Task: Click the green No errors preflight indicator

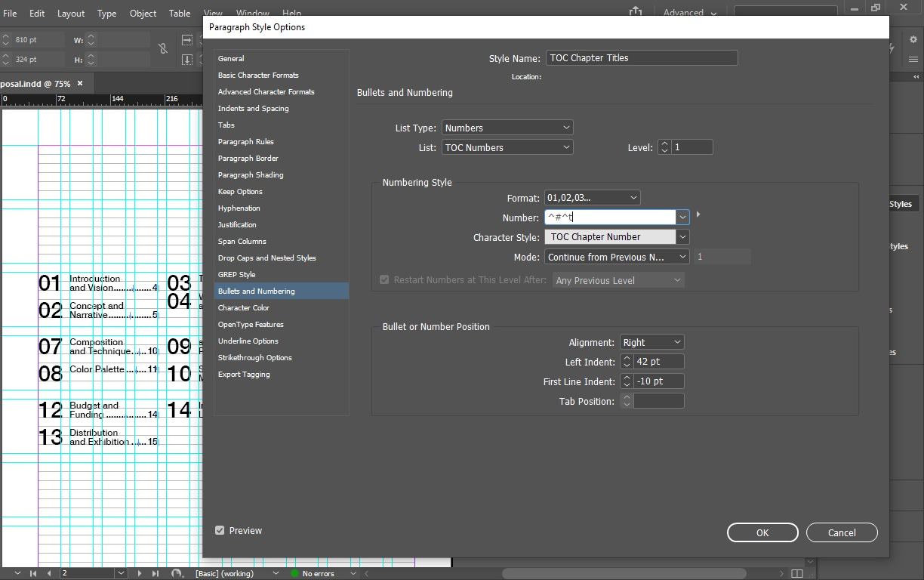Action: click(295, 573)
